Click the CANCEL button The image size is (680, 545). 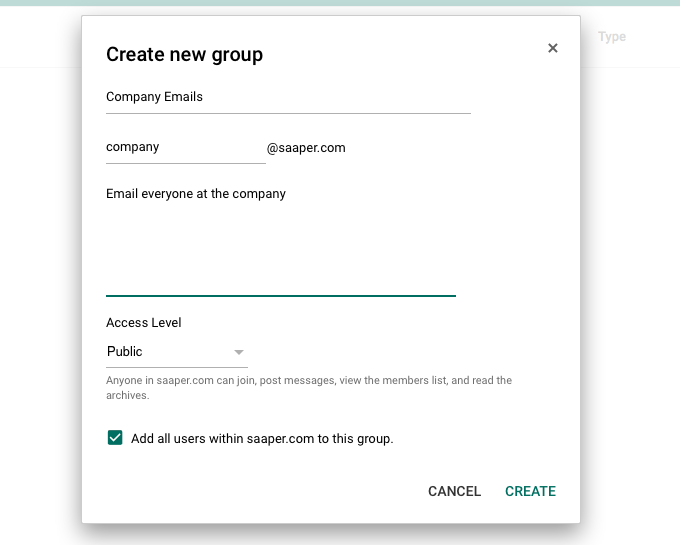(454, 491)
